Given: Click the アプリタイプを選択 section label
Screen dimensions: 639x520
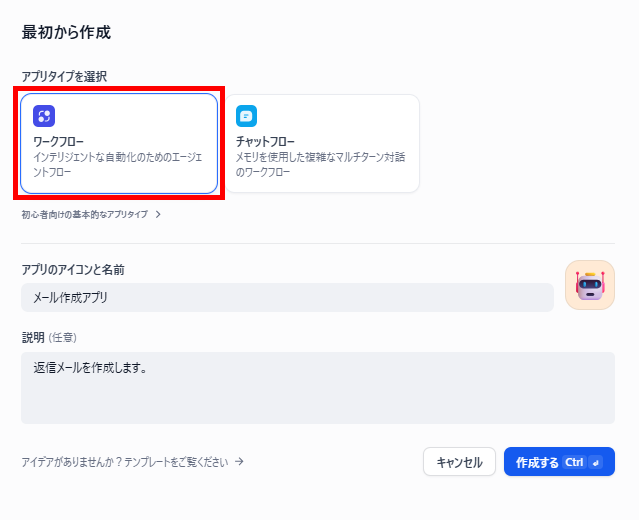Looking at the screenshot, I should tap(64, 76).
